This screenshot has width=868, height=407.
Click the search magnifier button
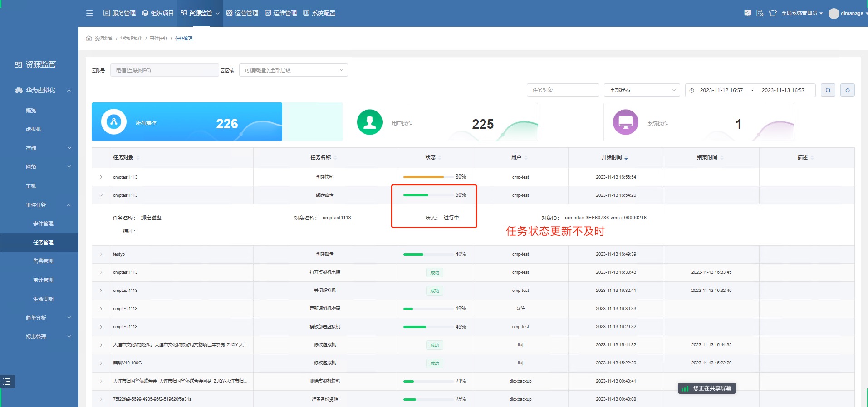(828, 90)
